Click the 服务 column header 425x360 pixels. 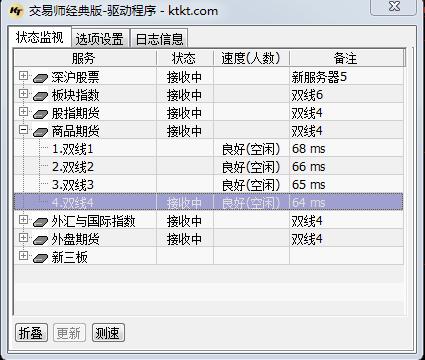pos(85,58)
